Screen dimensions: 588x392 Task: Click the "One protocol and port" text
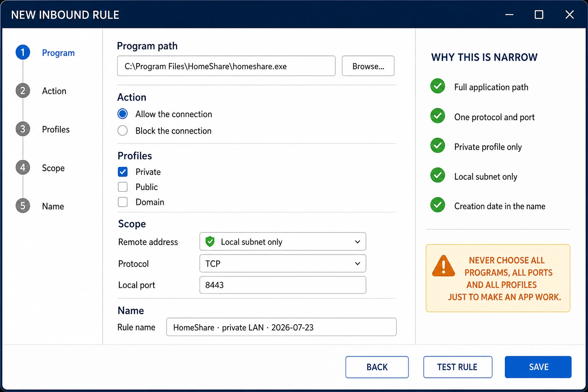494,117
